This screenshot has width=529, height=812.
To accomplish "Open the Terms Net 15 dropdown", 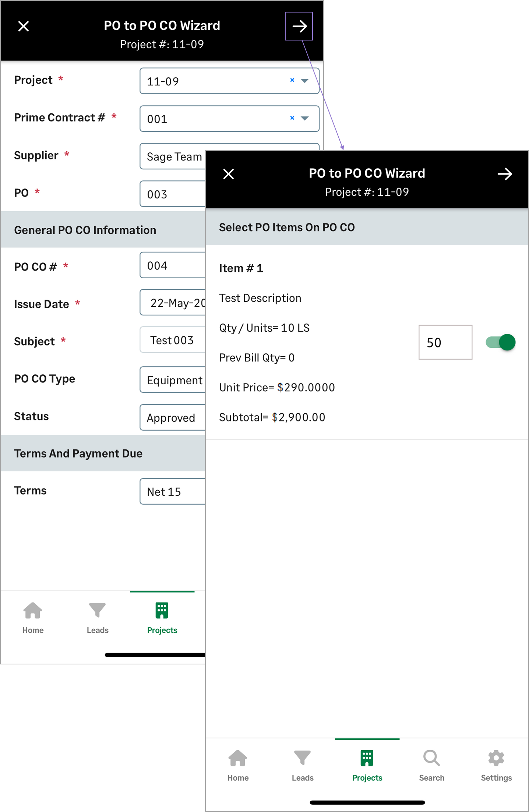I will click(173, 491).
